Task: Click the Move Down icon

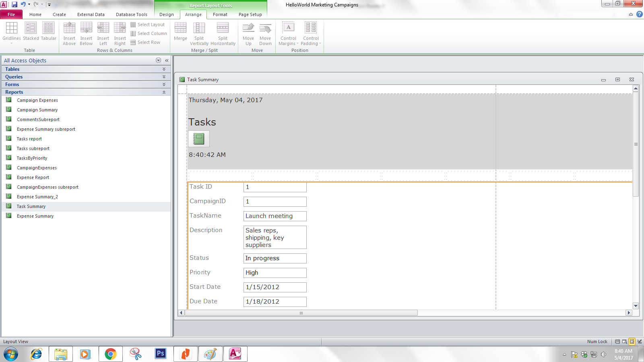Action: (x=265, y=32)
